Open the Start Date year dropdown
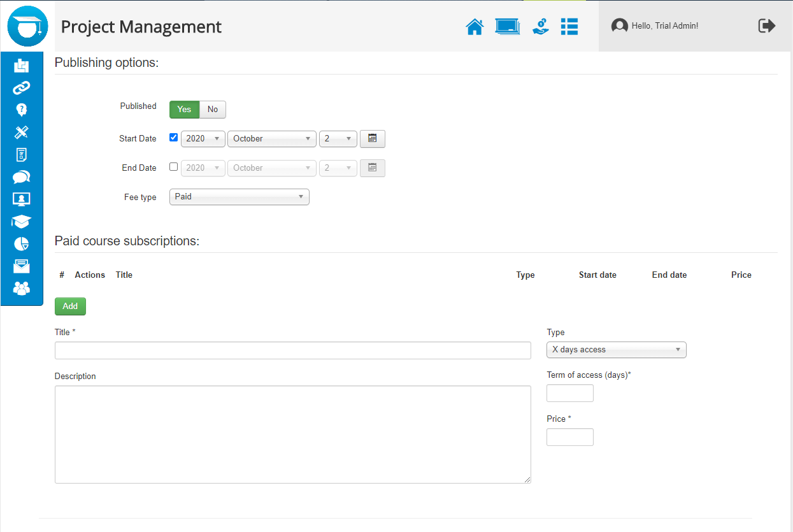Screen dimensions: 793x532 [x=203, y=138]
